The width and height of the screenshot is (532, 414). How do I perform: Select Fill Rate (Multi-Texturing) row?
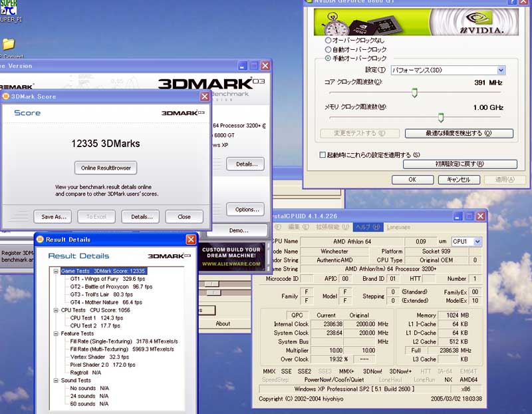122,349
